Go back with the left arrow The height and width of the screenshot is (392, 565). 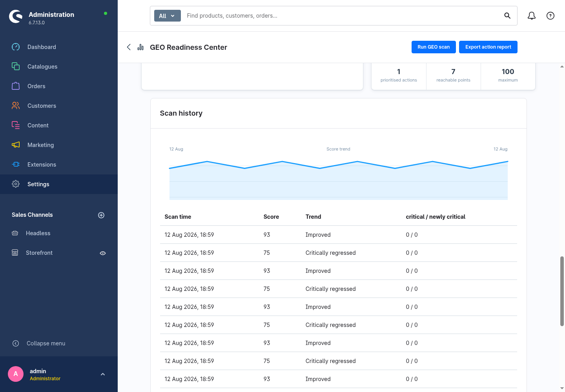[x=129, y=47]
